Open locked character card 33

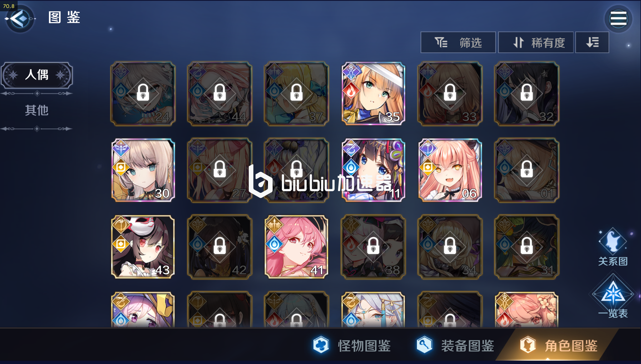450,94
